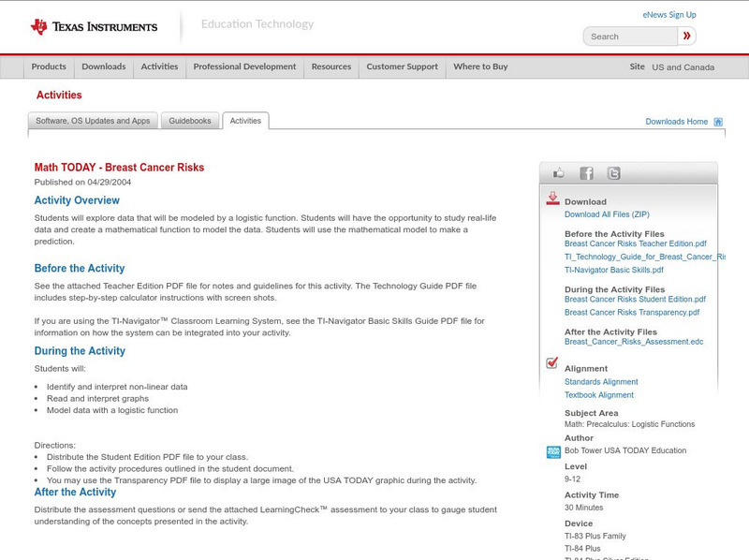Open the Standards Alignment link

tap(601, 381)
